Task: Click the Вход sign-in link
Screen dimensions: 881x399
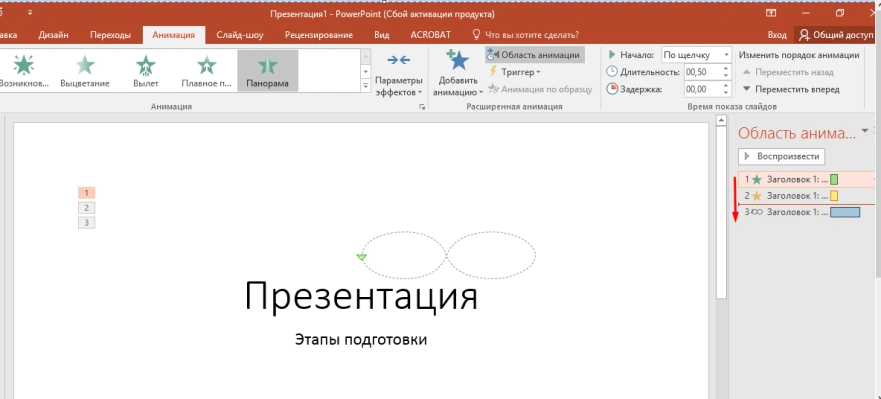Action: coord(777,35)
